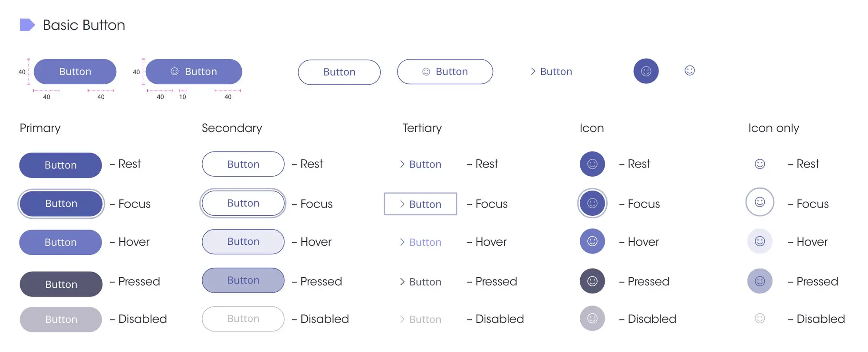This screenshot has height=352, width=868.
Task: Click the Secondary Hover button
Action: [x=243, y=242]
